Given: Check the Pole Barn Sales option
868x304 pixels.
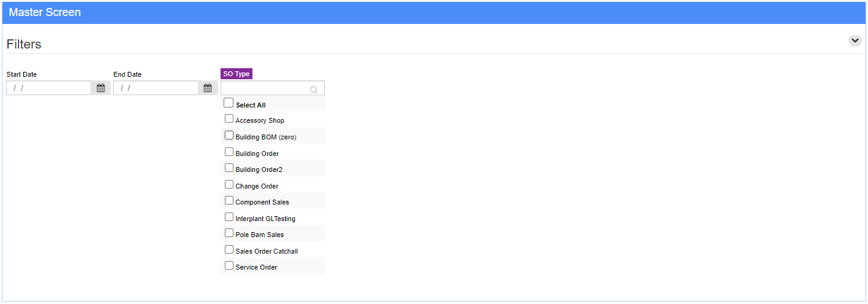Looking at the screenshot, I should (229, 233).
